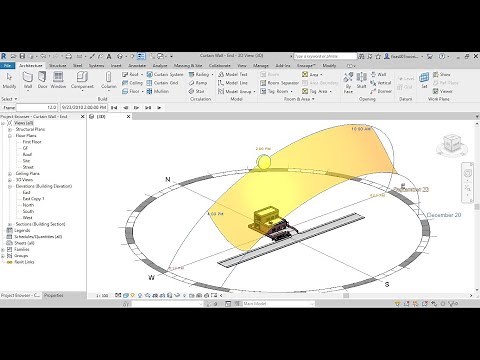
Task: Open the Floor tool dropdown
Action: 143,91
